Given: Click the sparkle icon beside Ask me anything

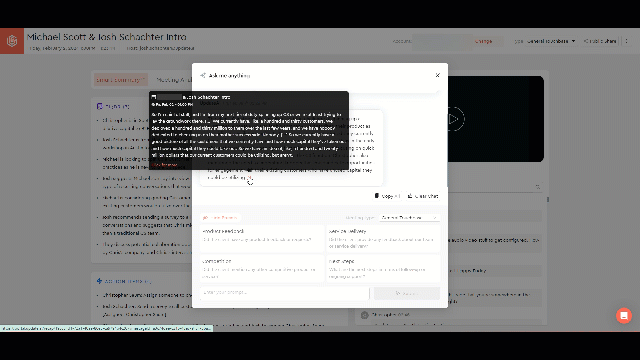Looking at the screenshot, I should [203, 76].
